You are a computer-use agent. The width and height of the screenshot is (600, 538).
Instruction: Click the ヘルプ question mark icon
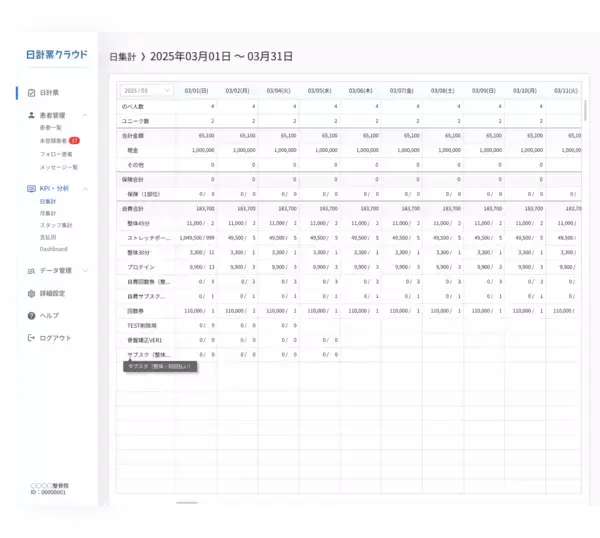pos(31,316)
